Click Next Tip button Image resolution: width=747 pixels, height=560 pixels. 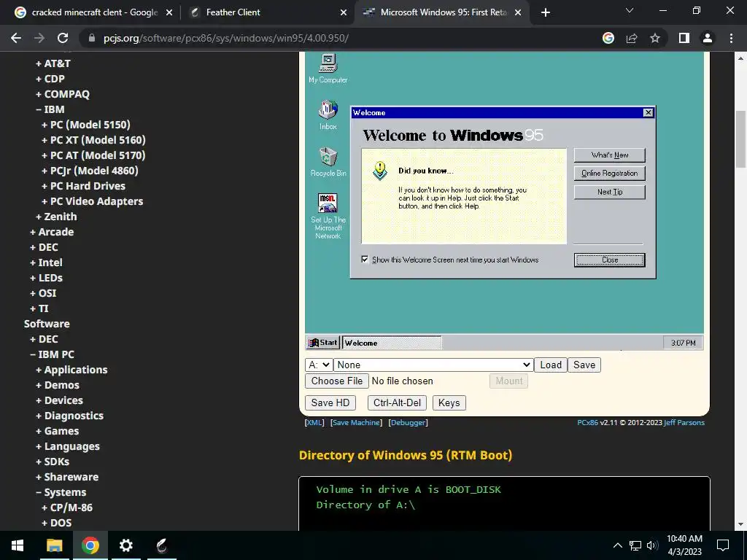[x=609, y=192]
